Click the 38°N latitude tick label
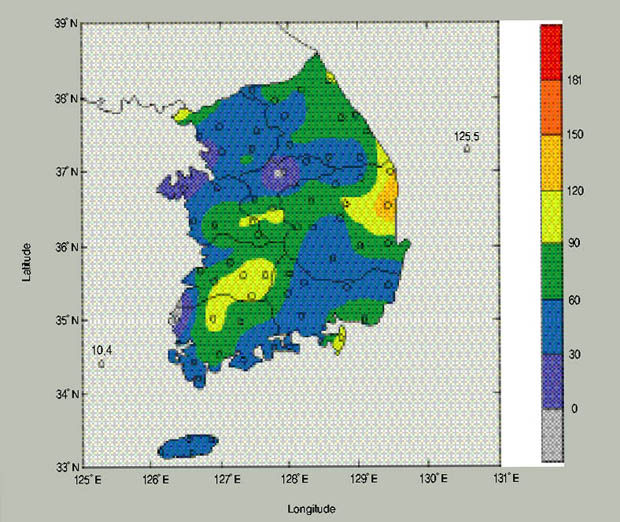The height and width of the screenshot is (522, 620). pos(66,98)
